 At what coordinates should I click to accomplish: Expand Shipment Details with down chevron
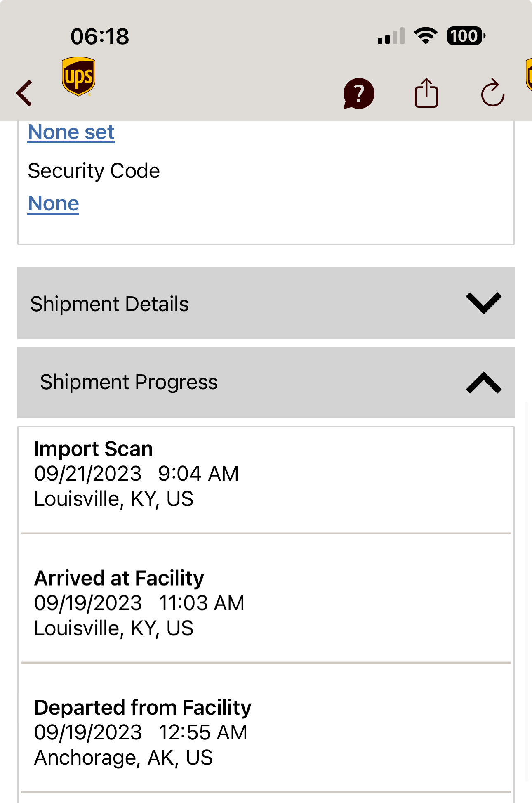483,303
